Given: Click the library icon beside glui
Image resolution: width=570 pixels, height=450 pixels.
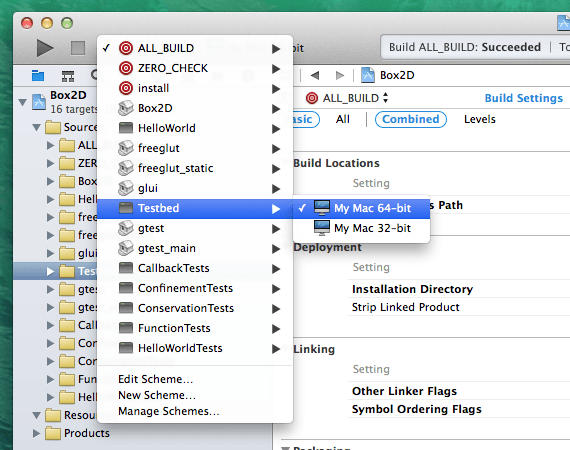Looking at the screenshot, I should tap(126, 188).
